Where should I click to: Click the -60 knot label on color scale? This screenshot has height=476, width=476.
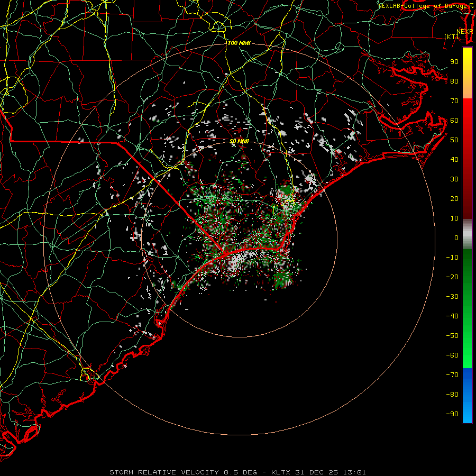pos(452,355)
